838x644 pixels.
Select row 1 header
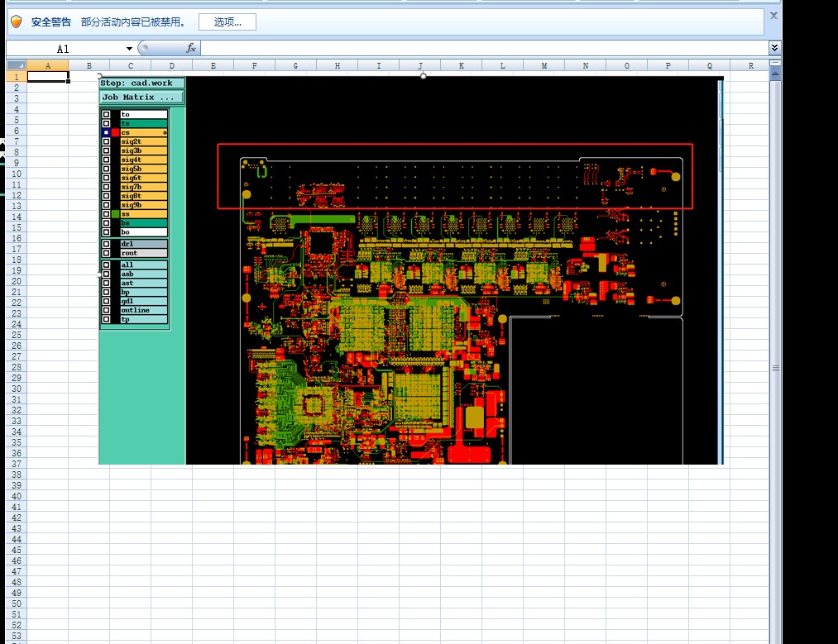(16, 77)
